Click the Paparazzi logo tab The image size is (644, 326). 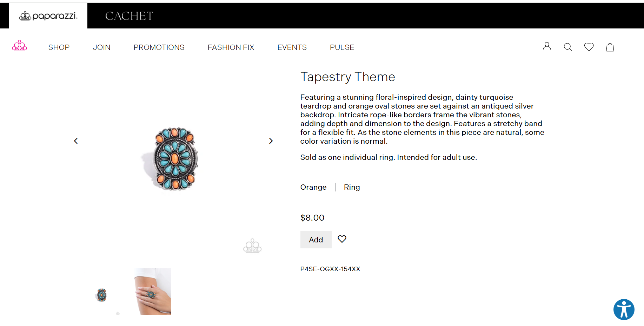(48, 16)
